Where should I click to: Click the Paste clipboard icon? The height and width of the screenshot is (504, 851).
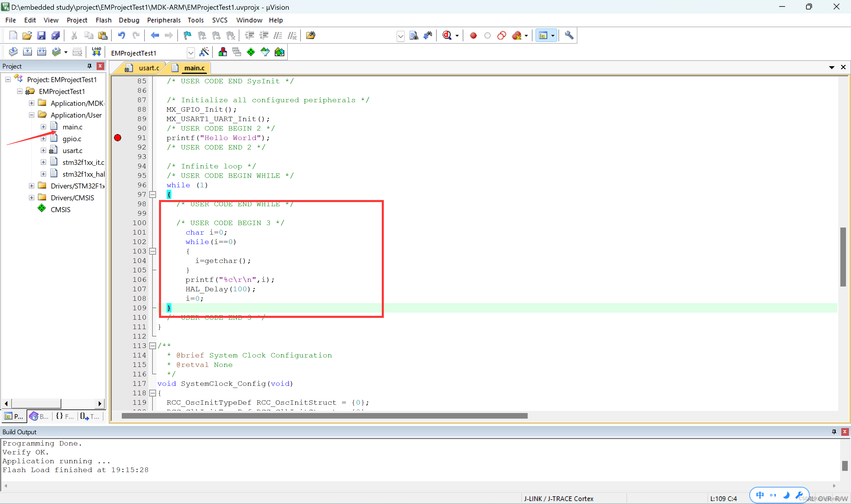(x=103, y=35)
